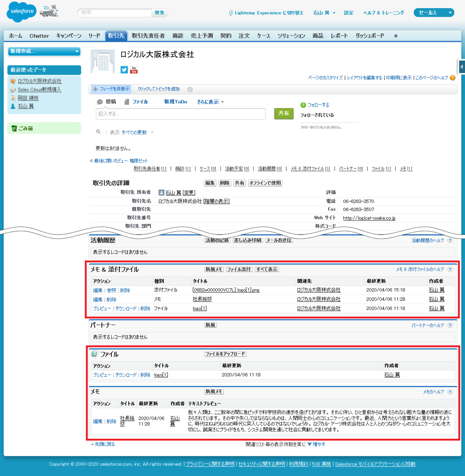
Task: Open the YouTube icon under account name
Action: point(134,70)
